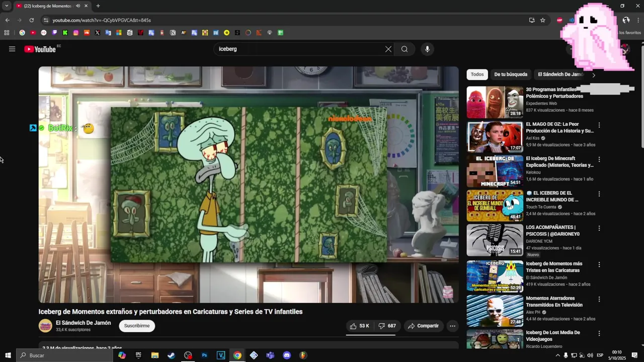
Task: Open El Sándwich De Jamón channel name link
Action: click(x=83, y=323)
